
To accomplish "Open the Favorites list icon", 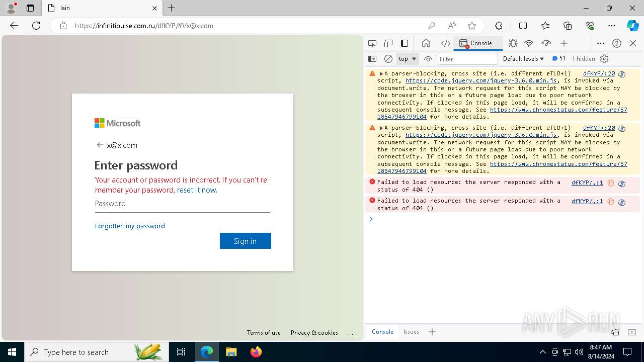I will pyautogui.click(x=545, y=26).
